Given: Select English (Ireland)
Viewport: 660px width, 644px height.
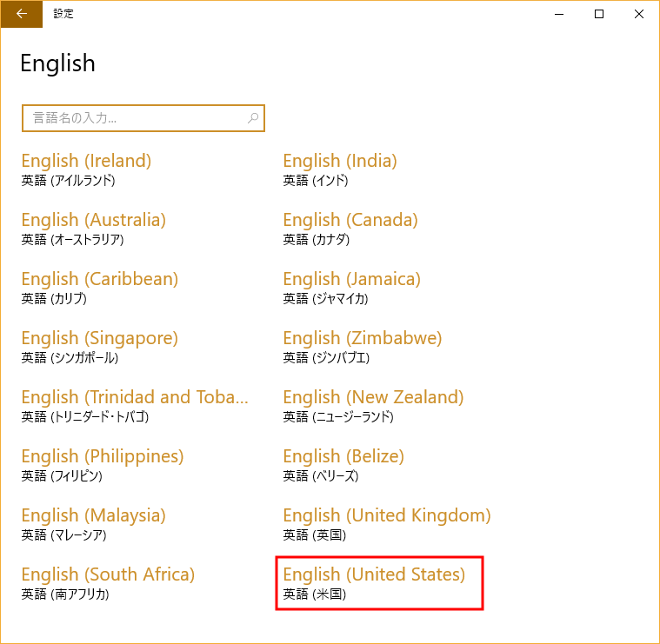Looking at the screenshot, I should click(x=87, y=169).
